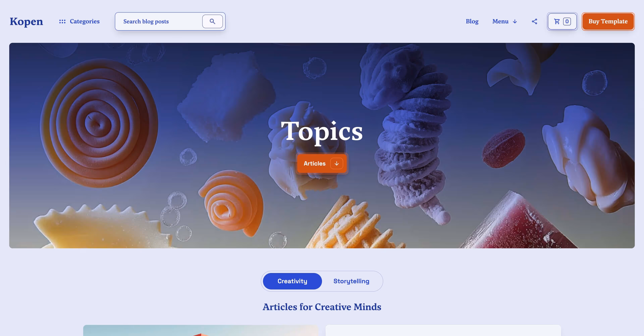644x336 pixels.
Task: Open the share icon in header
Action: tap(534, 21)
